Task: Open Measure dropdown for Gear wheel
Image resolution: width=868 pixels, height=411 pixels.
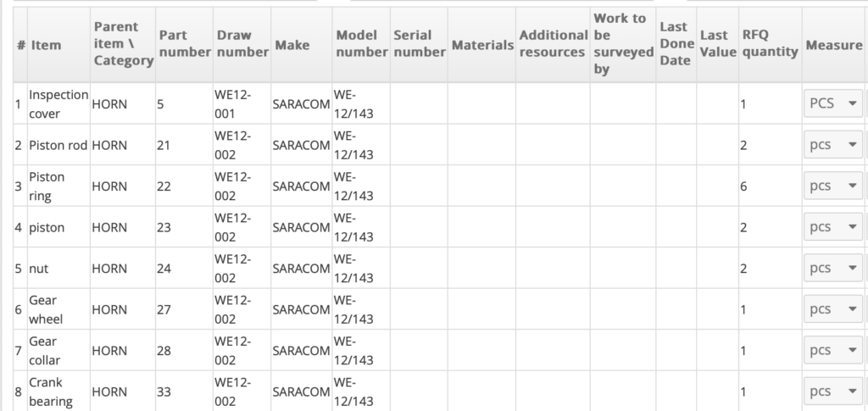Action: [x=832, y=309]
